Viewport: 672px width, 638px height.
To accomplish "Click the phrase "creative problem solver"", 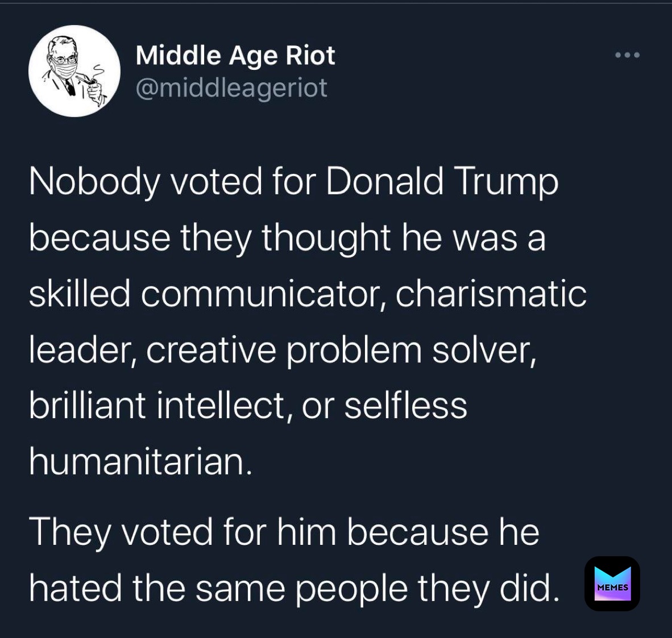I will 339,351.
